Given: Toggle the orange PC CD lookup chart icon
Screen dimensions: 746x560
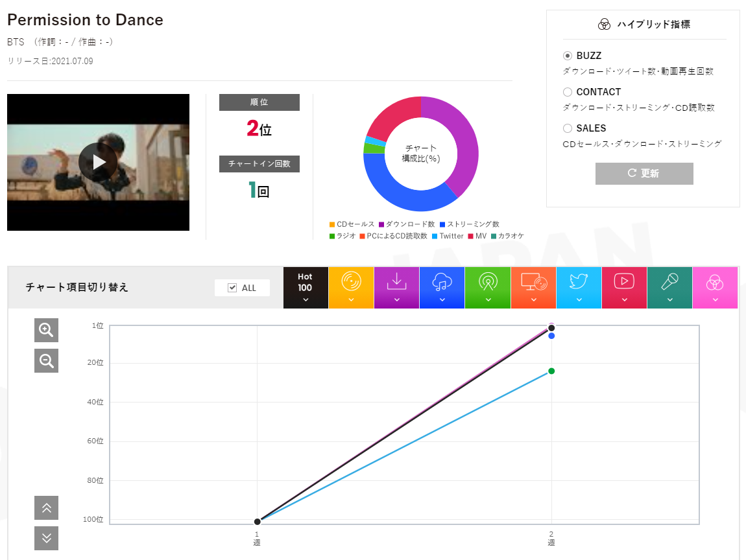Looking at the screenshot, I should click(x=533, y=281).
